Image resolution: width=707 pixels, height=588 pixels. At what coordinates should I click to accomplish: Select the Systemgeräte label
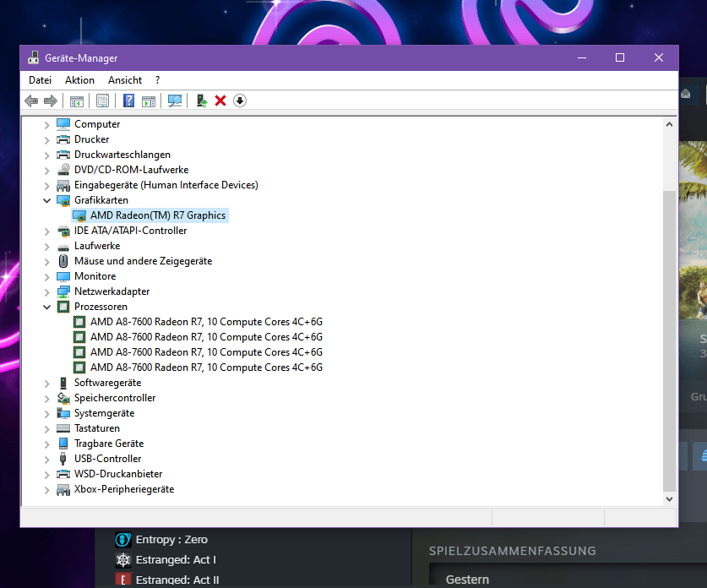click(x=104, y=413)
